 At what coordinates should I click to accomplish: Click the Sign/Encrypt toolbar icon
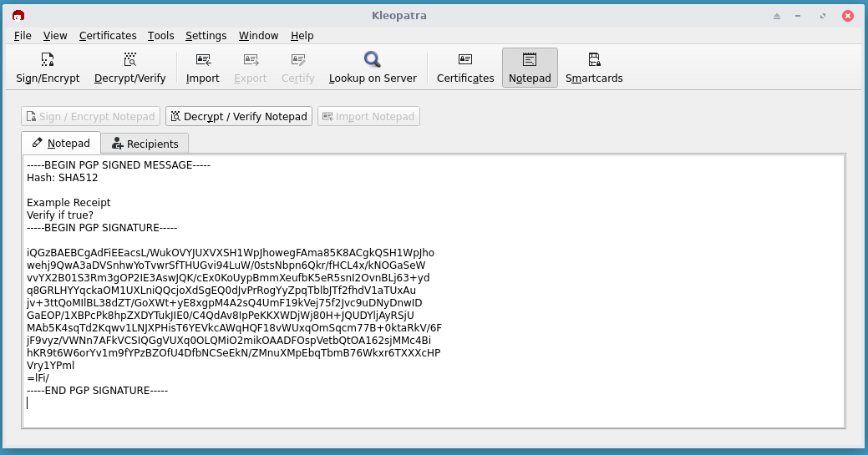tap(48, 68)
